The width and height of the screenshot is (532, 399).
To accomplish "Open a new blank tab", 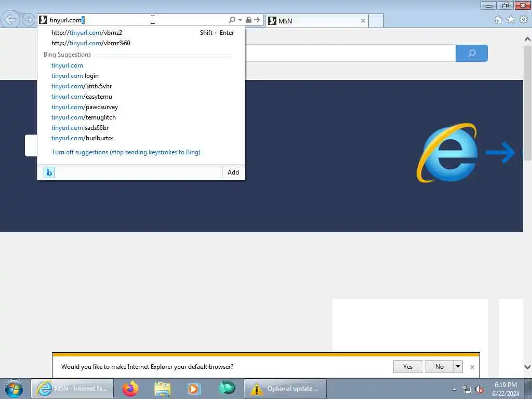I will point(376,21).
